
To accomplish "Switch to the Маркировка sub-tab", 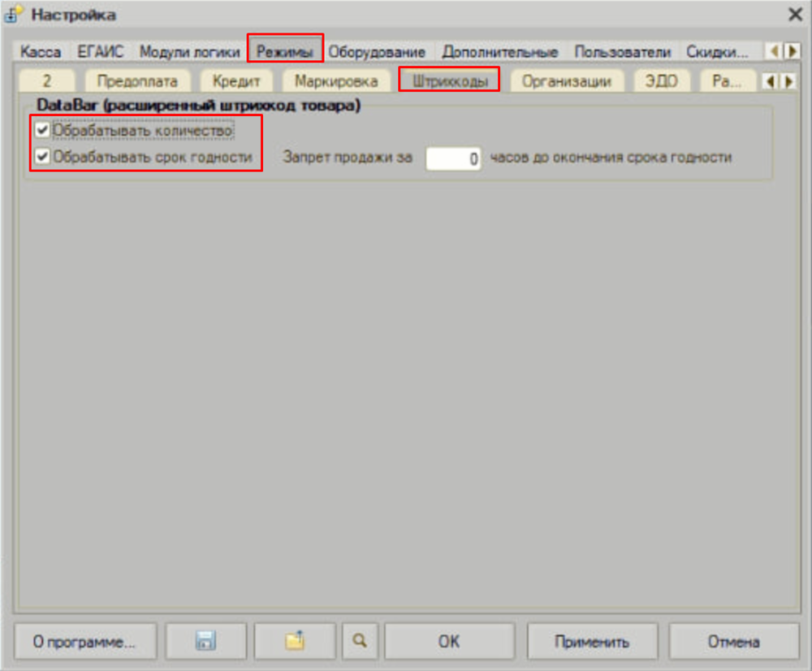I will tap(336, 81).
